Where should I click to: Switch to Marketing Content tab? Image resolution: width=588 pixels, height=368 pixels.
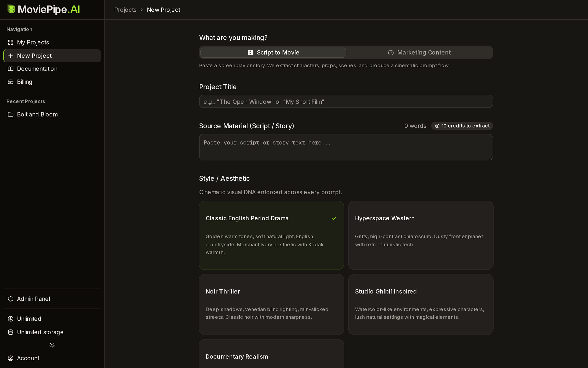point(419,52)
